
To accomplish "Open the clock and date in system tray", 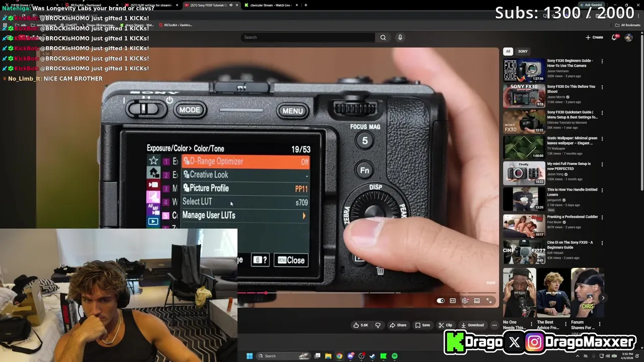I will click(627, 356).
